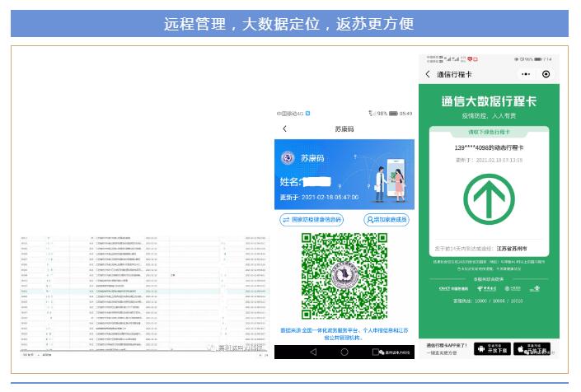Tap the 苏康码 page title
The height and width of the screenshot is (392, 581).
344,128
